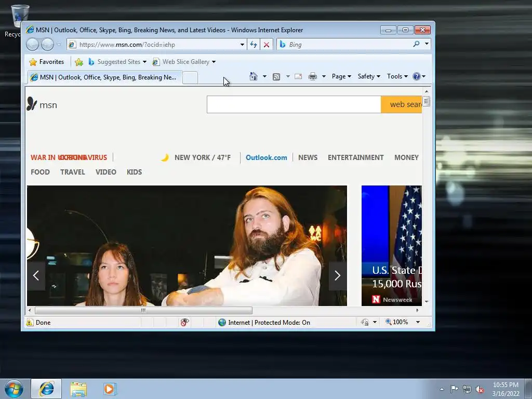
Task: Click the Bing search magnifier icon
Action: point(416,44)
